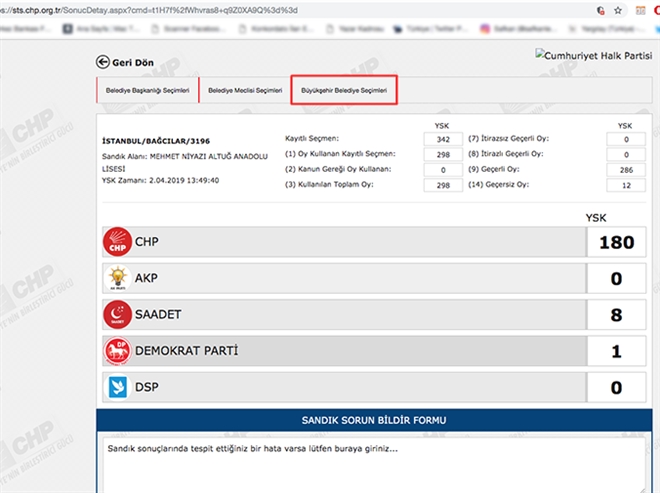
Task: Click the bookmark star icon in address bar
Action: 617,11
